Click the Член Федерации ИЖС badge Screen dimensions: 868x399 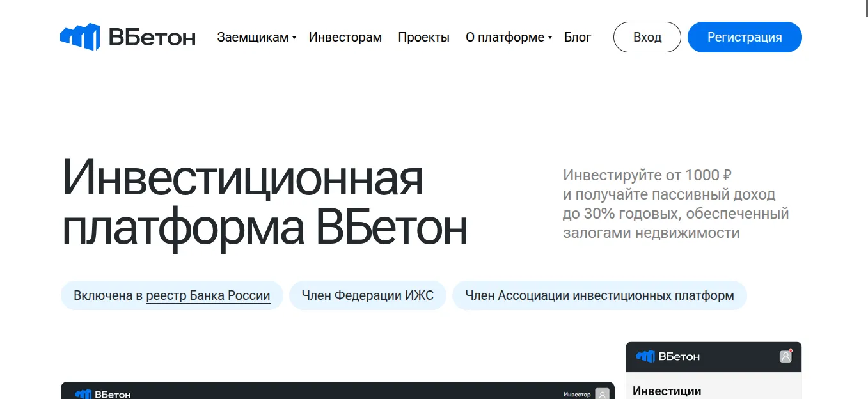tap(368, 295)
